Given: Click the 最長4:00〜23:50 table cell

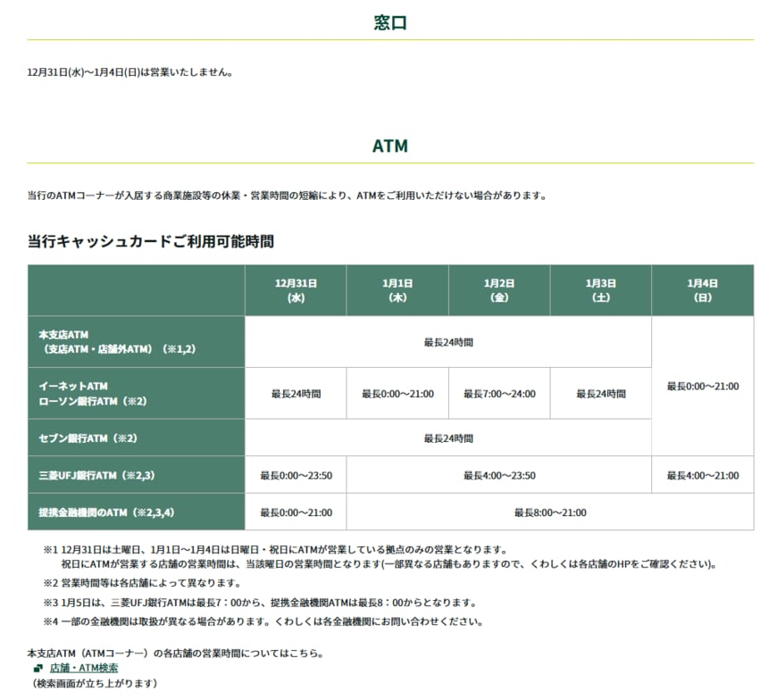Looking at the screenshot, I should [498, 475].
